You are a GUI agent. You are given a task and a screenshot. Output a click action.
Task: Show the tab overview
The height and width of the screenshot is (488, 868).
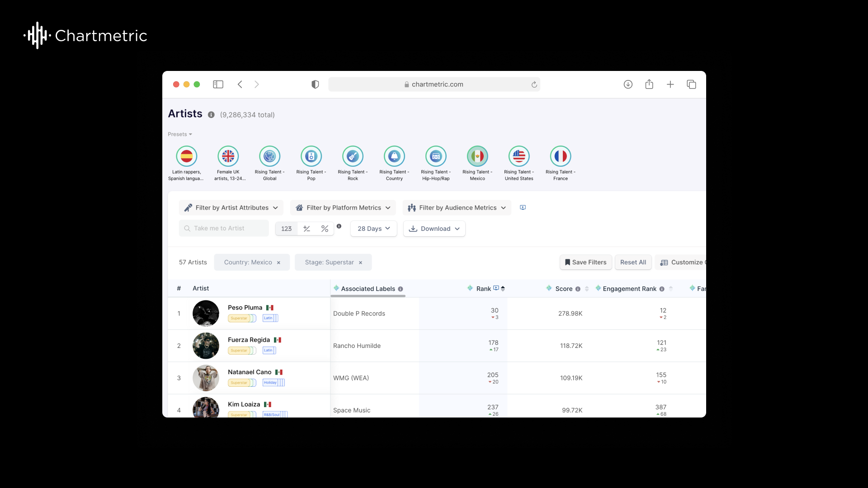(x=691, y=84)
